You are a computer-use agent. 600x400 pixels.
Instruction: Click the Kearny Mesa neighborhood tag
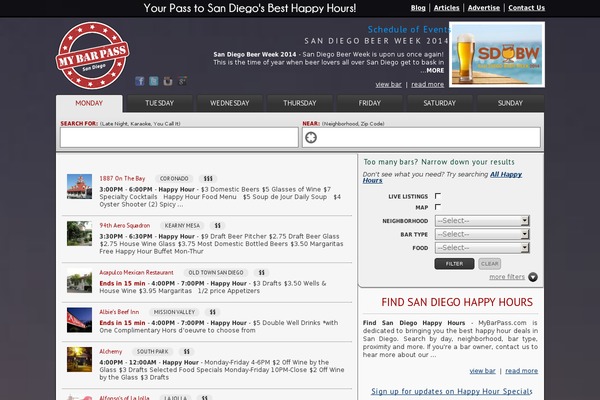click(x=182, y=226)
